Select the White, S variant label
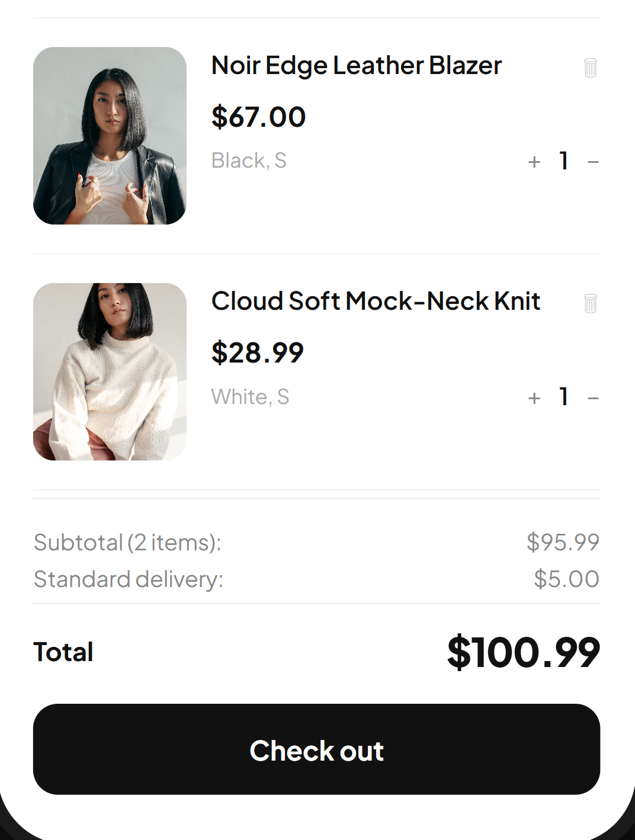635x840 pixels. 250,396
